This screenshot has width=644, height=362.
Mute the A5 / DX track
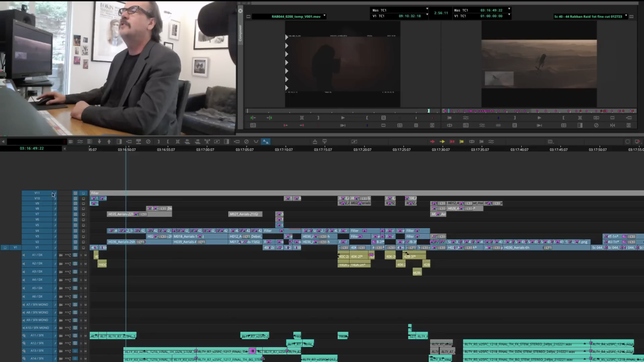[85, 288]
